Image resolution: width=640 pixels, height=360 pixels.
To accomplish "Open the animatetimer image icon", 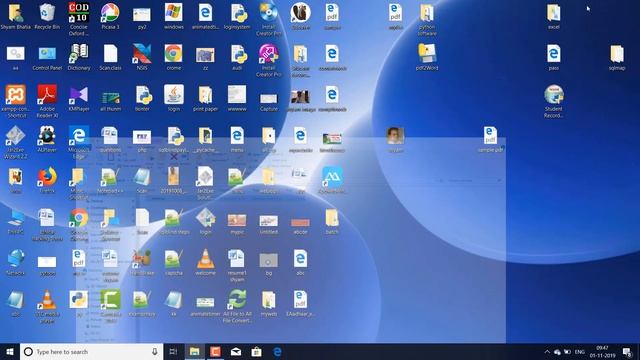I will pos(205,306).
